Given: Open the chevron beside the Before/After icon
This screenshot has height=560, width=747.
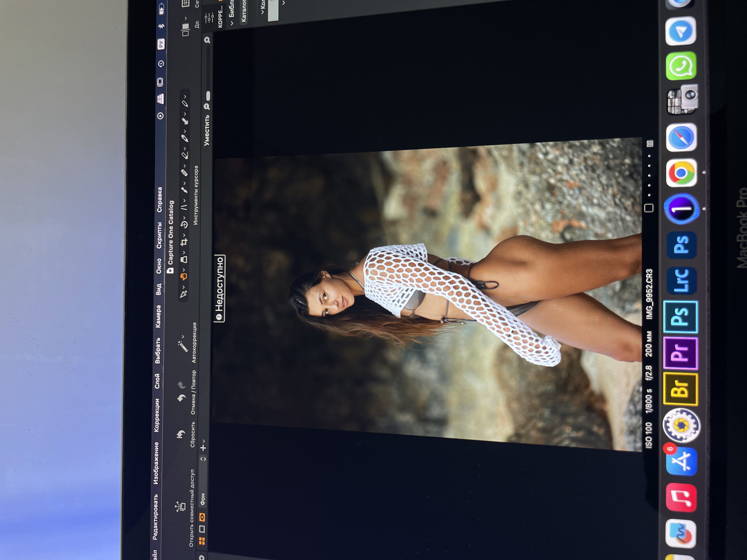Looking at the screenshot, I should click(x=186, y=18).
